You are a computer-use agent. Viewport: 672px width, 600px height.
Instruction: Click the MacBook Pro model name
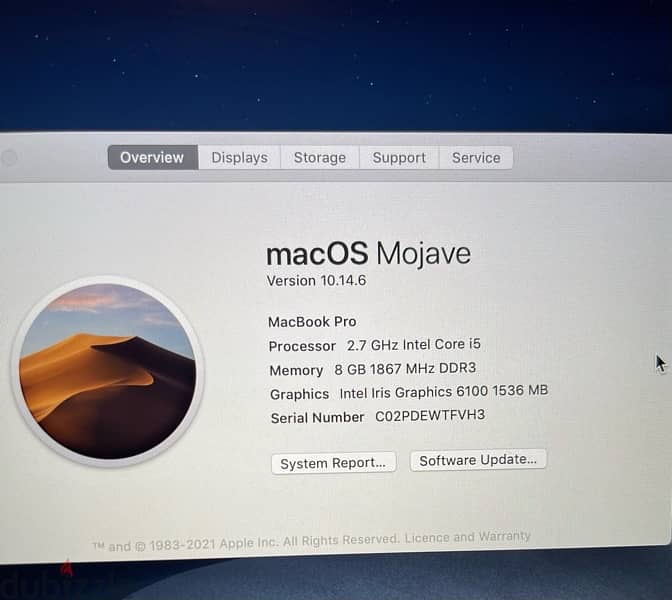(312, 322)
